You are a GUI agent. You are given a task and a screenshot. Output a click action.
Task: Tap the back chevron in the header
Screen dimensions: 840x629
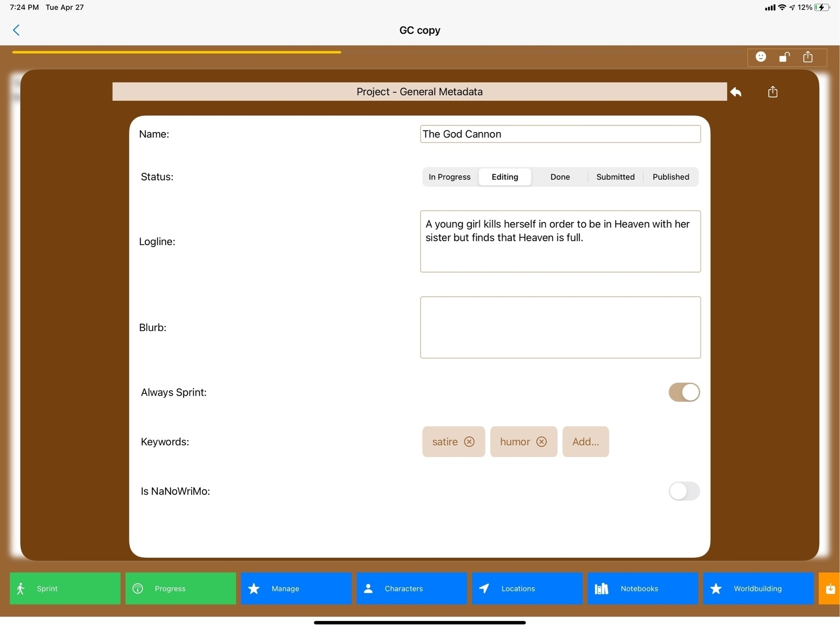(x=16, y=30)
